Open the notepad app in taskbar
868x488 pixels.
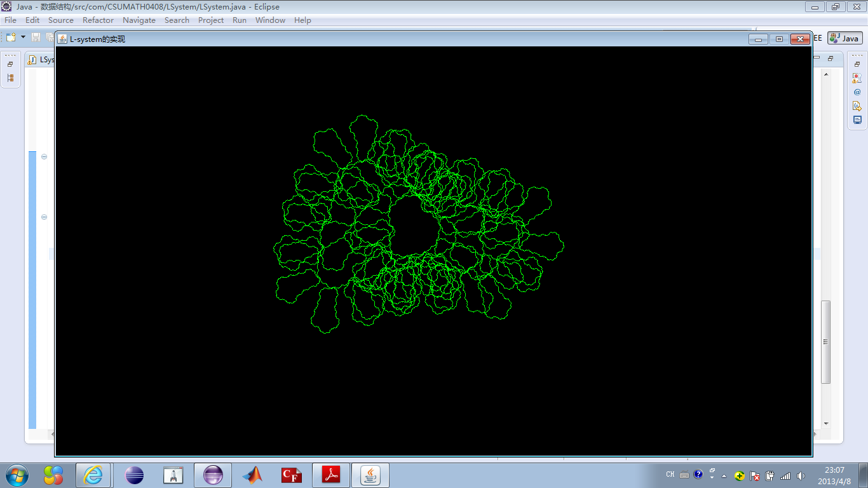(x=173, y=475)
